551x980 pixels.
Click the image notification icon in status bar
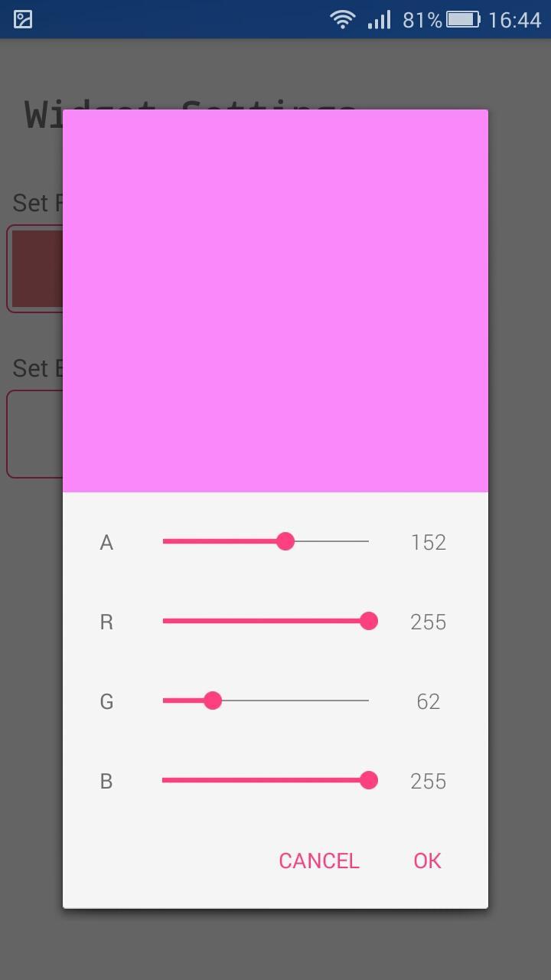23,20
